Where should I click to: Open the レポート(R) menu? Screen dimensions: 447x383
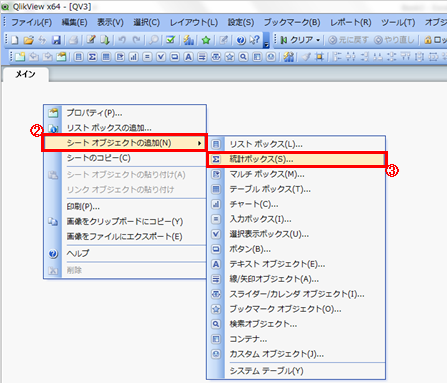351,22
